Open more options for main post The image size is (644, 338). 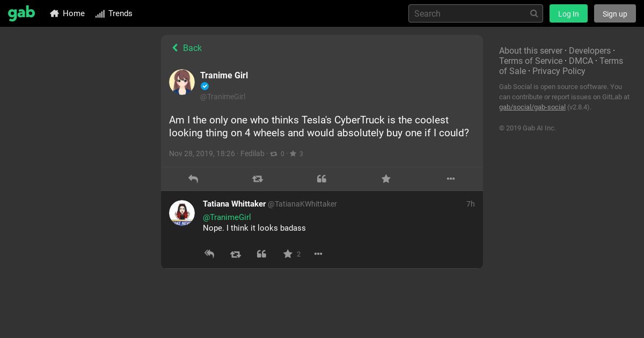pos(451,179)
